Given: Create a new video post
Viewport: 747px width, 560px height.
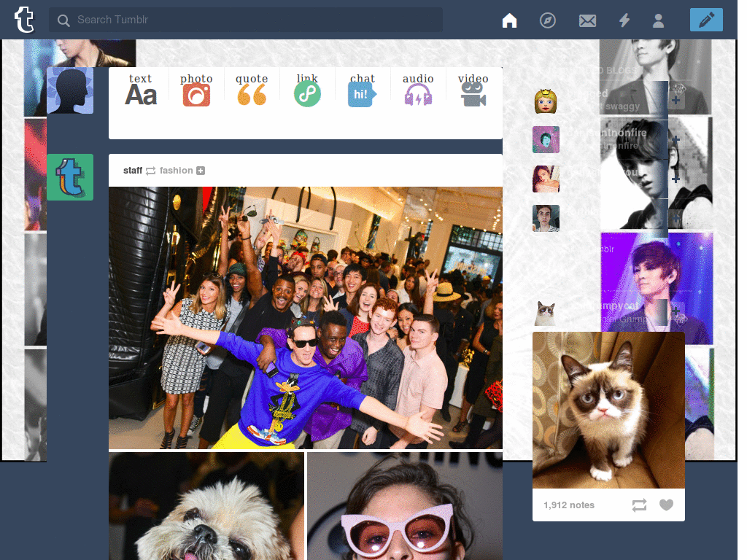Looking at the screenshot, I should pos(473,90).
